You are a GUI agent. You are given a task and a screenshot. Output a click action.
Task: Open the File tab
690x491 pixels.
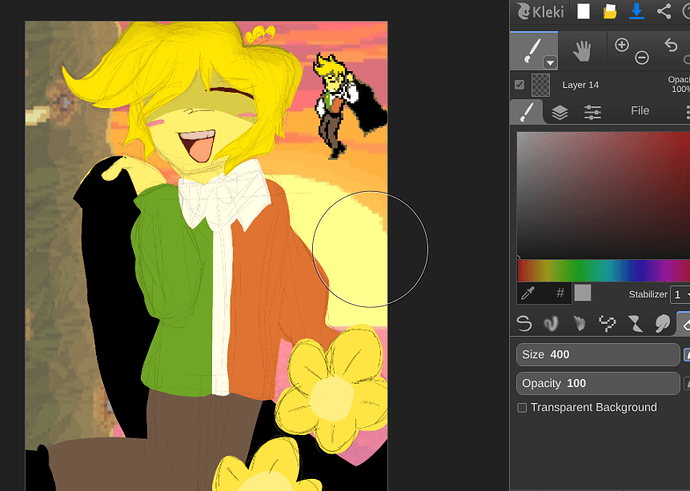click(640, 111)
